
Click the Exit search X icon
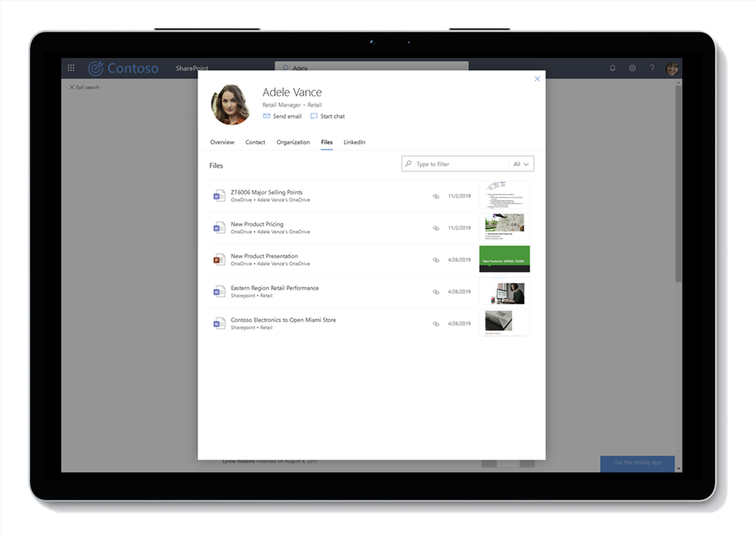click(71, 87)
